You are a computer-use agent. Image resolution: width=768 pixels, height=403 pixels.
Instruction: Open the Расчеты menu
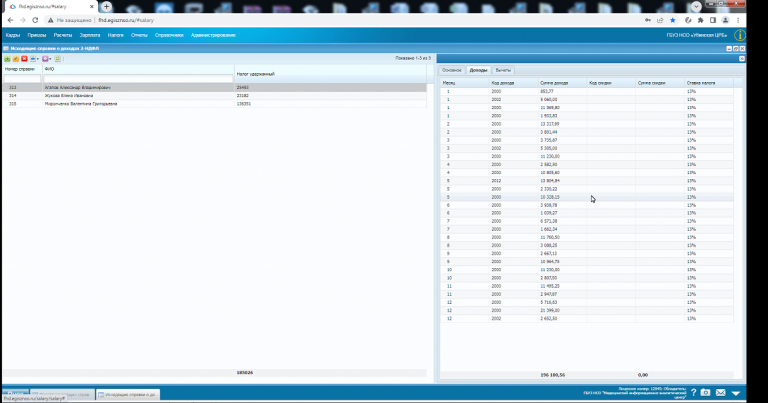tap(63, 35)
